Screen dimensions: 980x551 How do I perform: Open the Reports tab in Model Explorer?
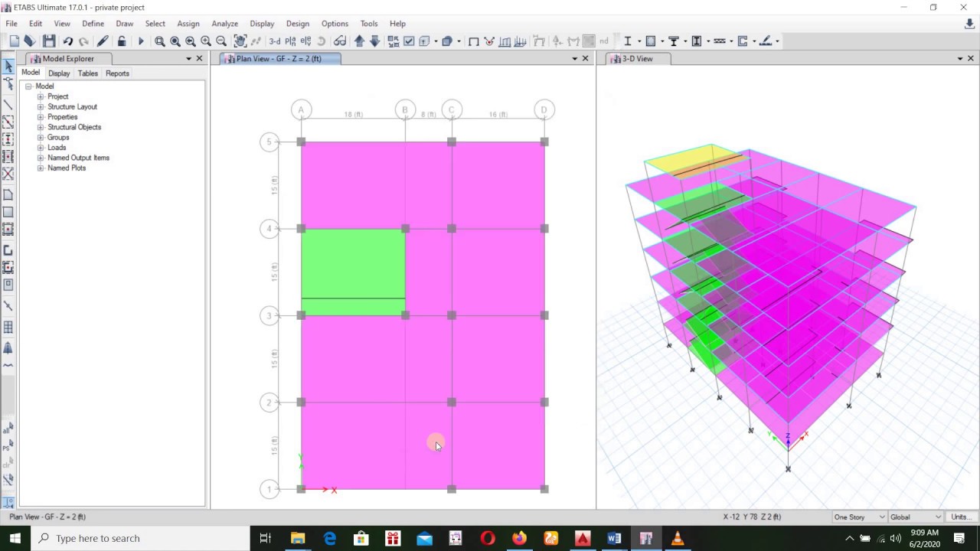(117, 73)
